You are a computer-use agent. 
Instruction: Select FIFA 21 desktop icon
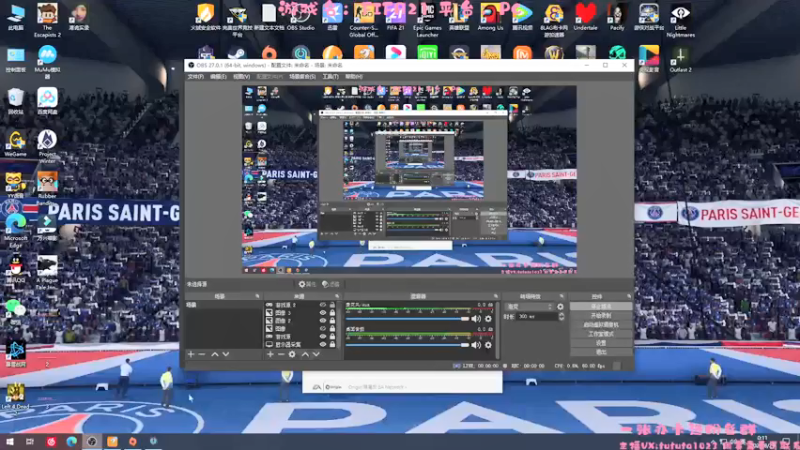click(x=395, y=17)
